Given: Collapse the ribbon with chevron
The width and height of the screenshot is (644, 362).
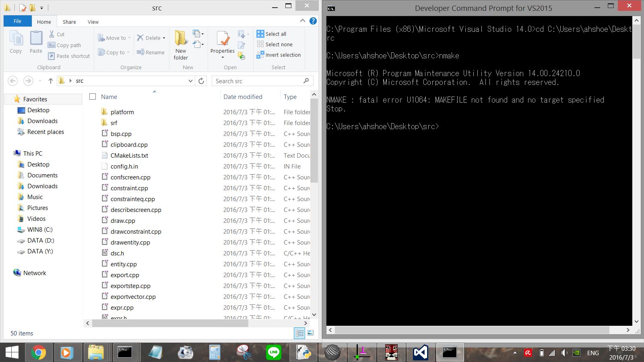Looking at the screenshot, I should click(x=302, y=21).
